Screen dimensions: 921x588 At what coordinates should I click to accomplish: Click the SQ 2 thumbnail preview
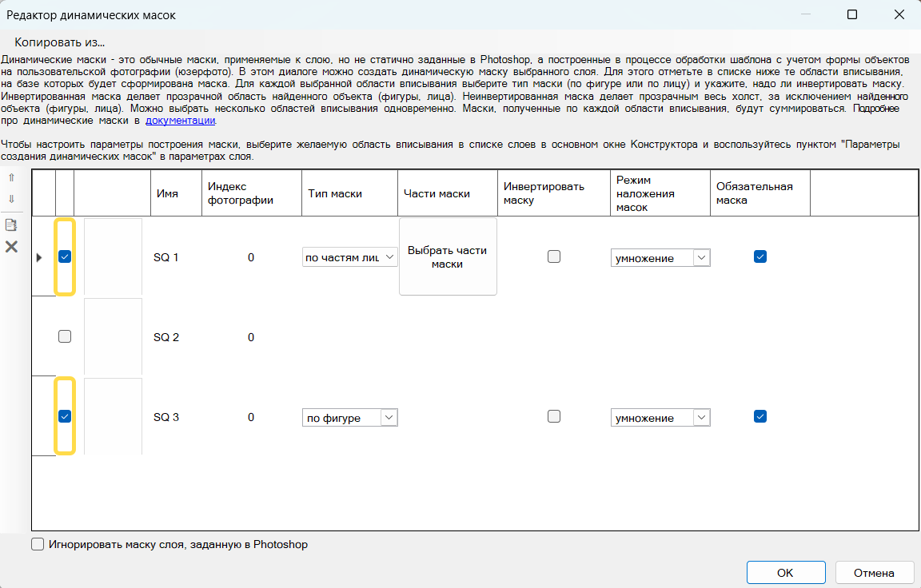point(113,336)
